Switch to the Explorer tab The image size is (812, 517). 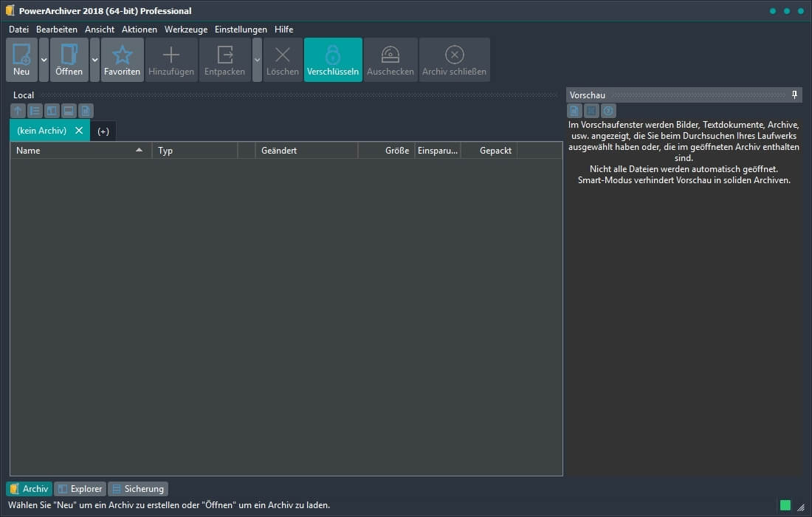80,489
